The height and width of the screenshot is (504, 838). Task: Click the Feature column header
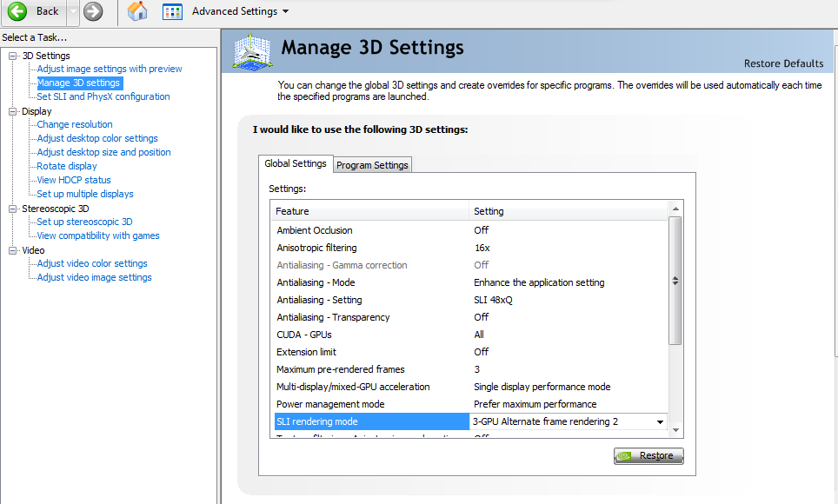pyautogui.click(x=369, y=211)
